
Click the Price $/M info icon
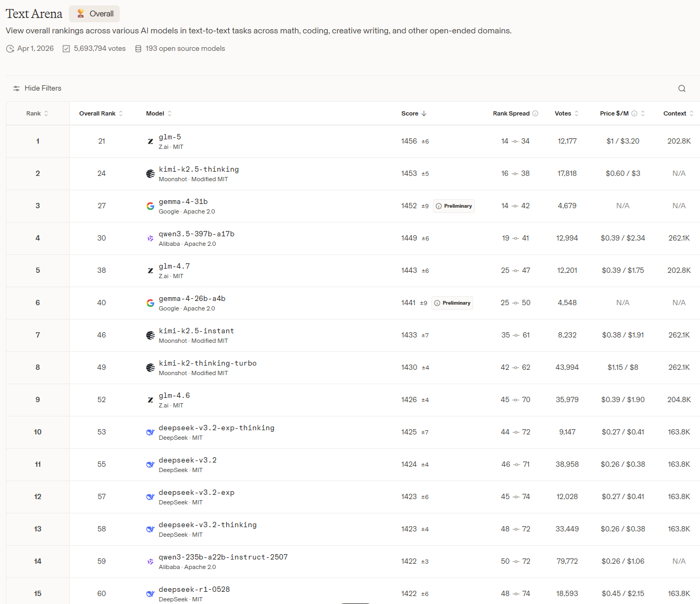pos(634,113)
